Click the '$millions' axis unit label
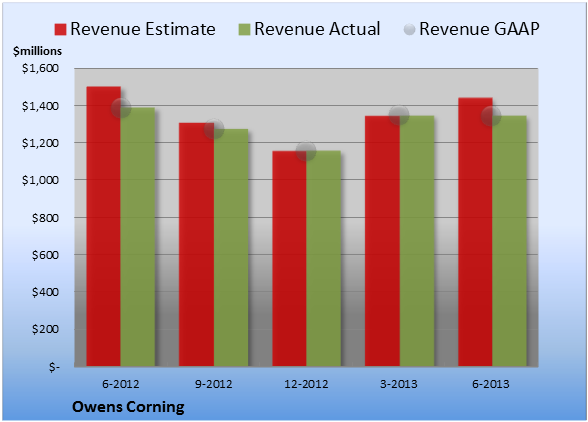 (38, 51)
